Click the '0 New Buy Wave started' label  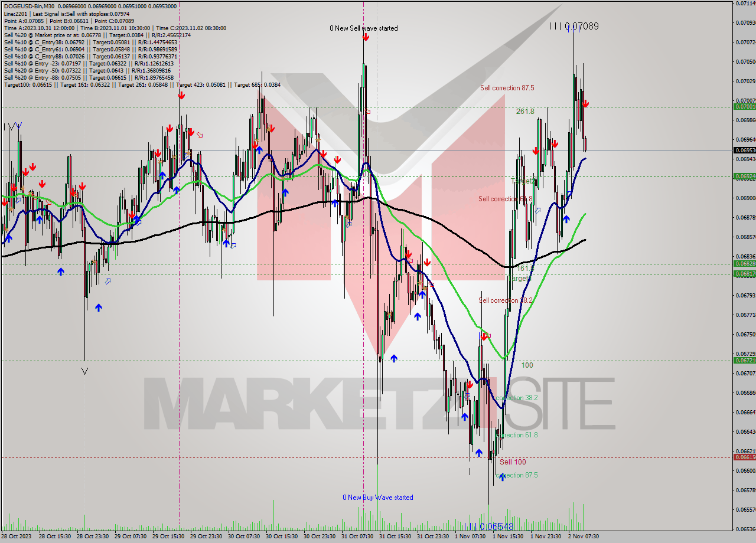(x=378, y=498)
